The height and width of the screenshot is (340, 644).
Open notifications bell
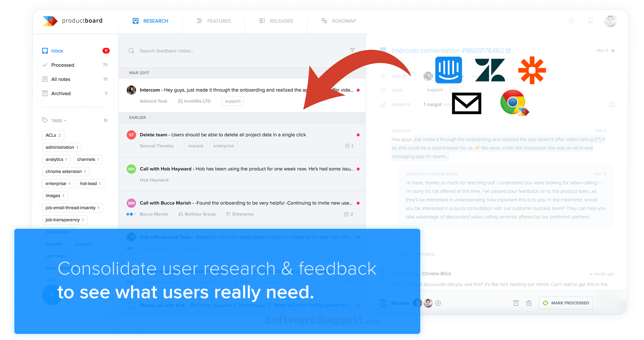591,21
